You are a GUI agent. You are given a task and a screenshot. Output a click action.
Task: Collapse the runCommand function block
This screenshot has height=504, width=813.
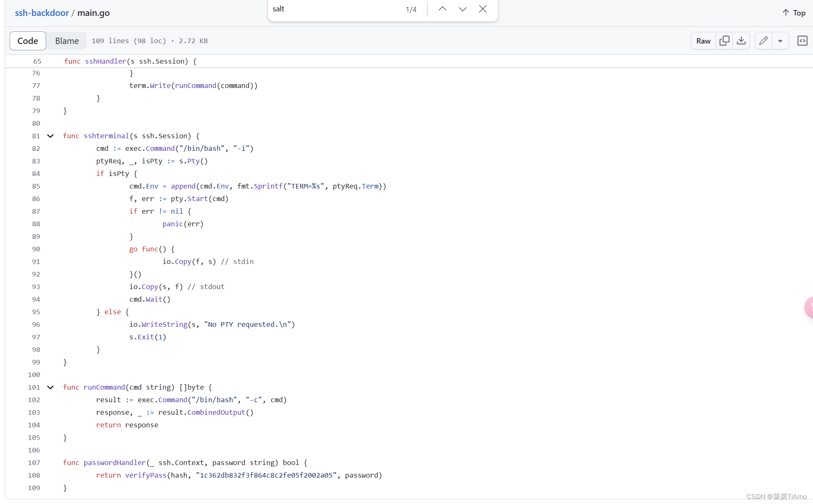(x=50, y=387)
